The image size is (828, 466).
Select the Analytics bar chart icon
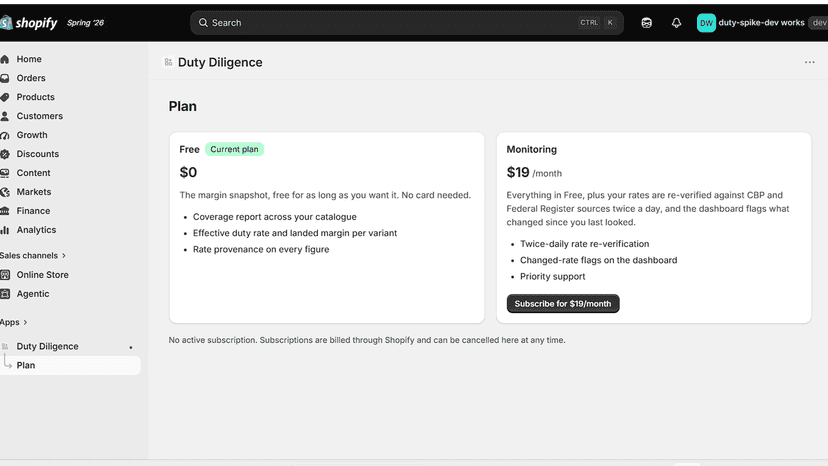[x=5, y=230]
